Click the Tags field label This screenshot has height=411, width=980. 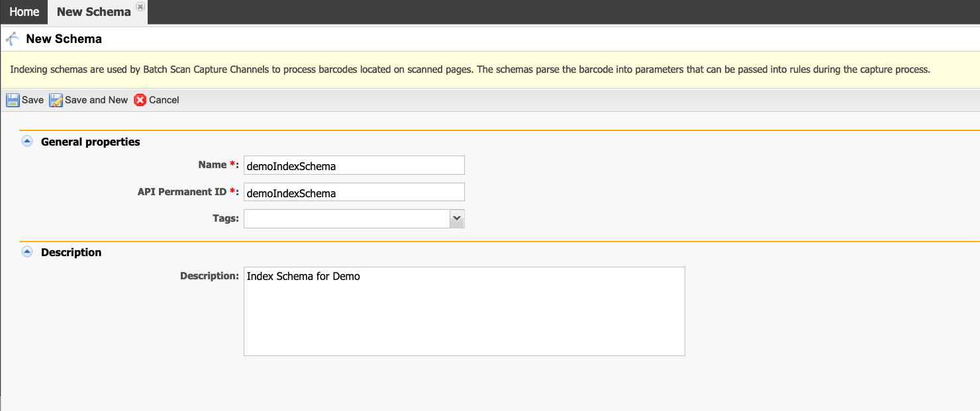pos(226,218)
